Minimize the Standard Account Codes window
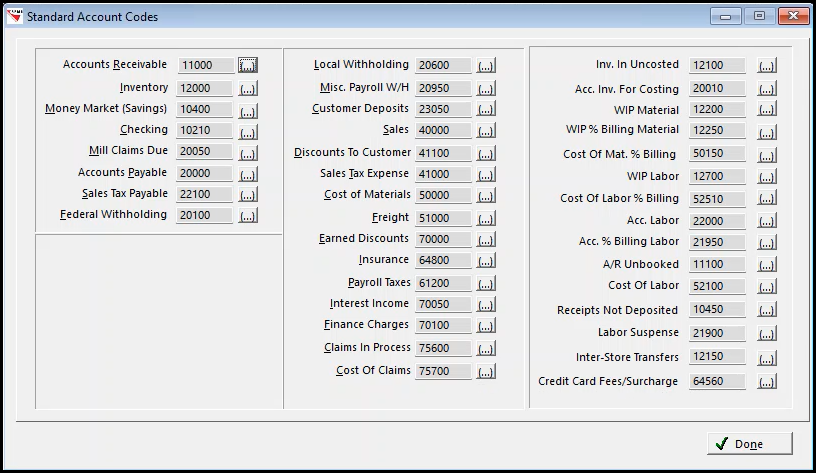Screen dimensions: 816x473 tap(725, 16)
